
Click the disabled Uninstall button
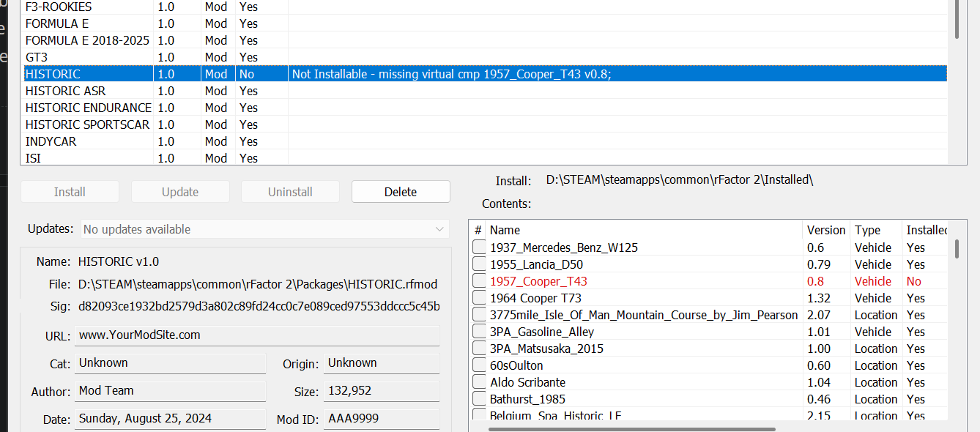click(290, 192)
